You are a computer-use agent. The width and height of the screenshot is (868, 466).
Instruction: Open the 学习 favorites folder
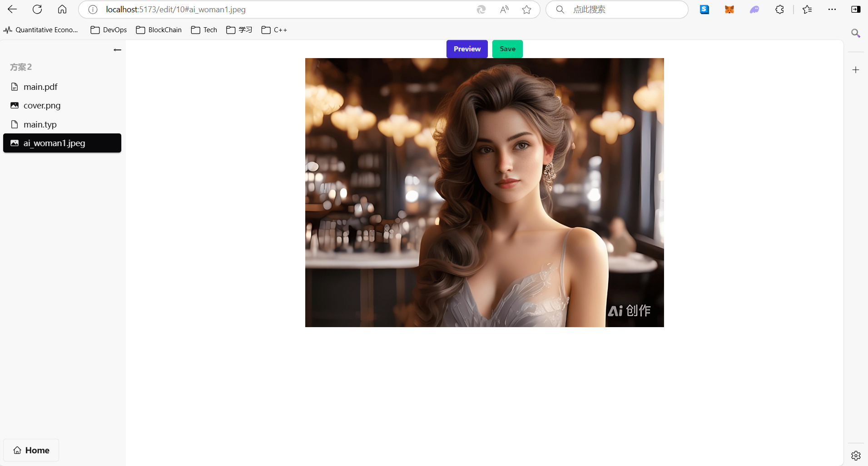point(238,30)
